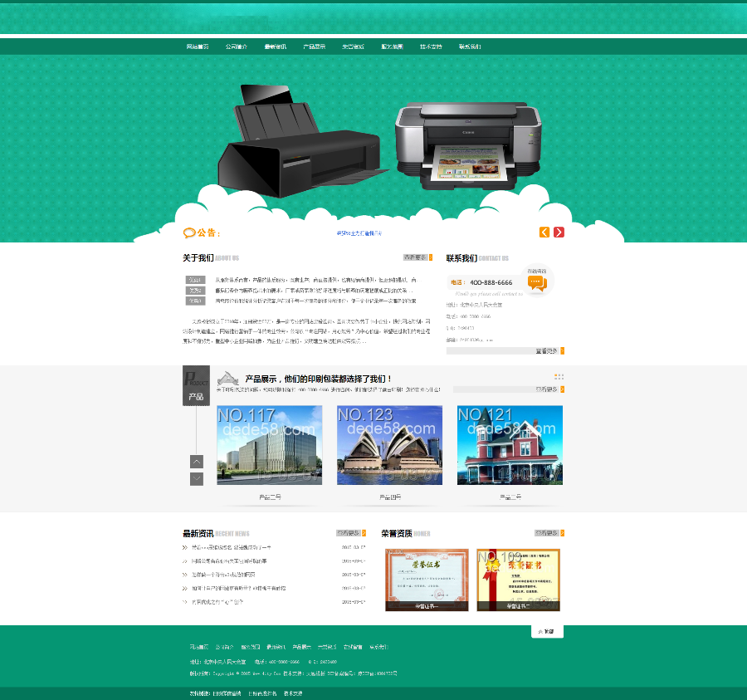The width and height of the screenshot is (747, 700).
Task: Open the 联系我们 nav item
Action: tap(470, 47)
